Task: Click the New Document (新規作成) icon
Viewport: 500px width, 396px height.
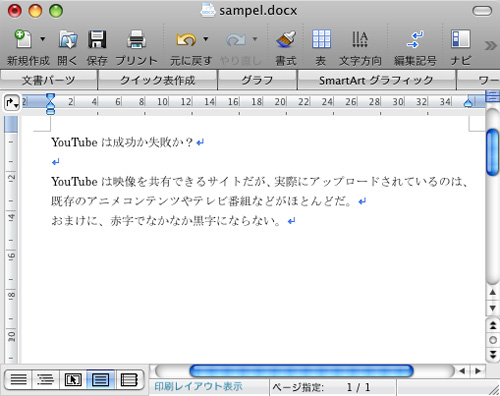Action: (23, 39)
